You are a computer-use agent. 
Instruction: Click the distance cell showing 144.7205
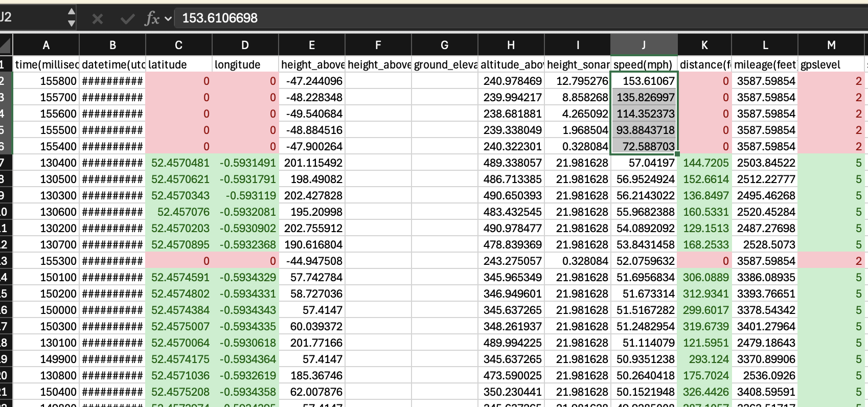[x=704, y=163]
